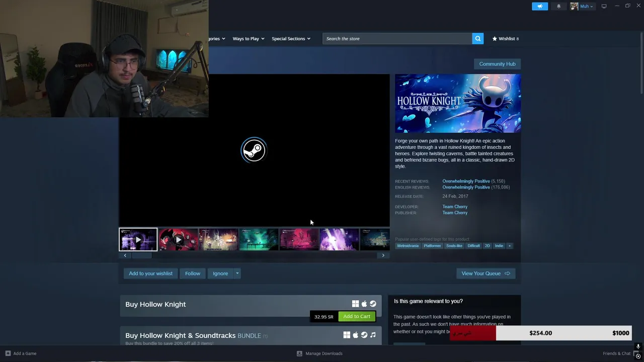Select the 2D tag
Image resolution: width=644 pixels, height=362 pixels.
[x=487, y=246]
